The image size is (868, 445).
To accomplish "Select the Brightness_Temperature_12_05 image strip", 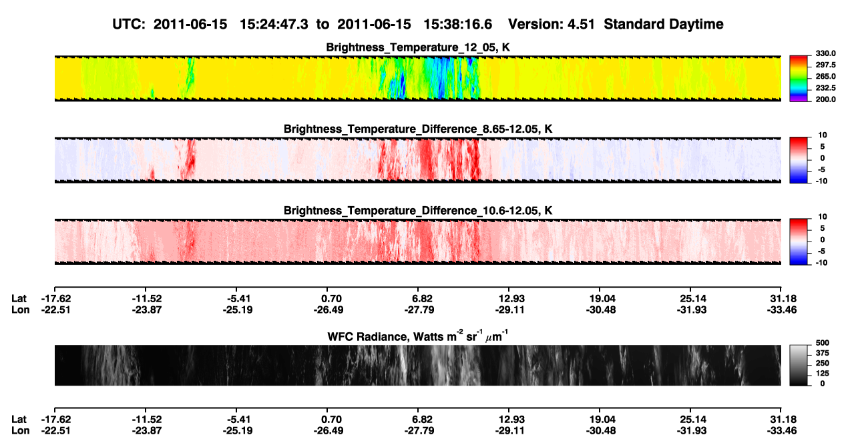I will coord(417,78).
